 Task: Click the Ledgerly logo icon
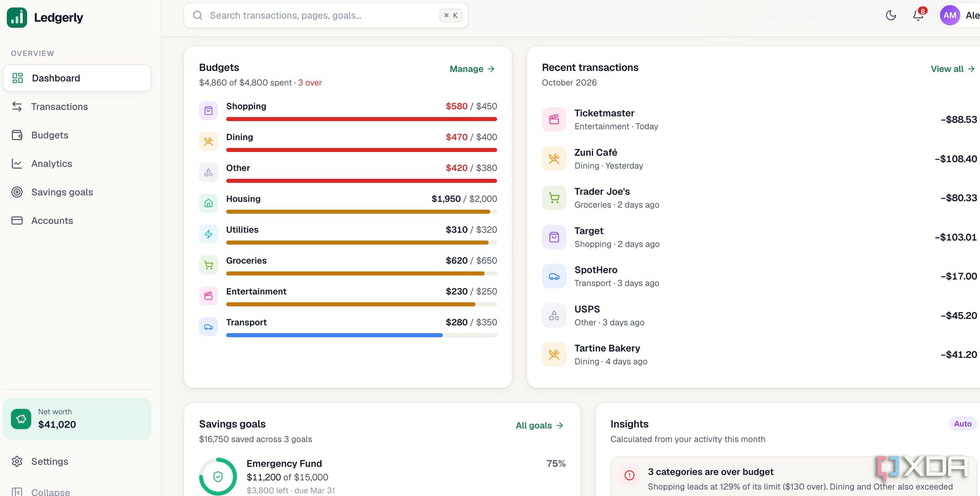pos(17,18)
